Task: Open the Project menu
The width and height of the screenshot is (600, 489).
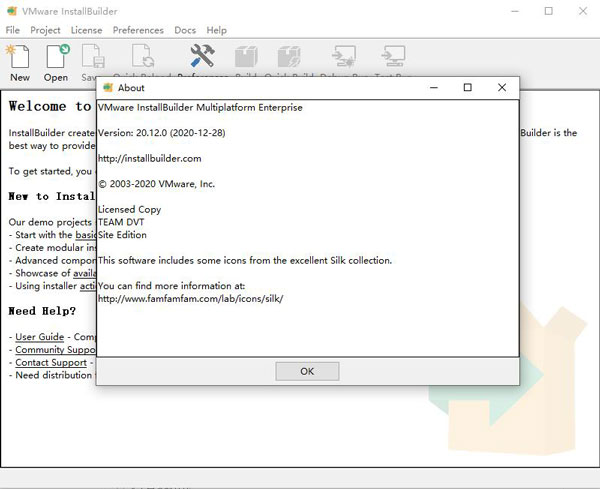Action: click(45, 30)
